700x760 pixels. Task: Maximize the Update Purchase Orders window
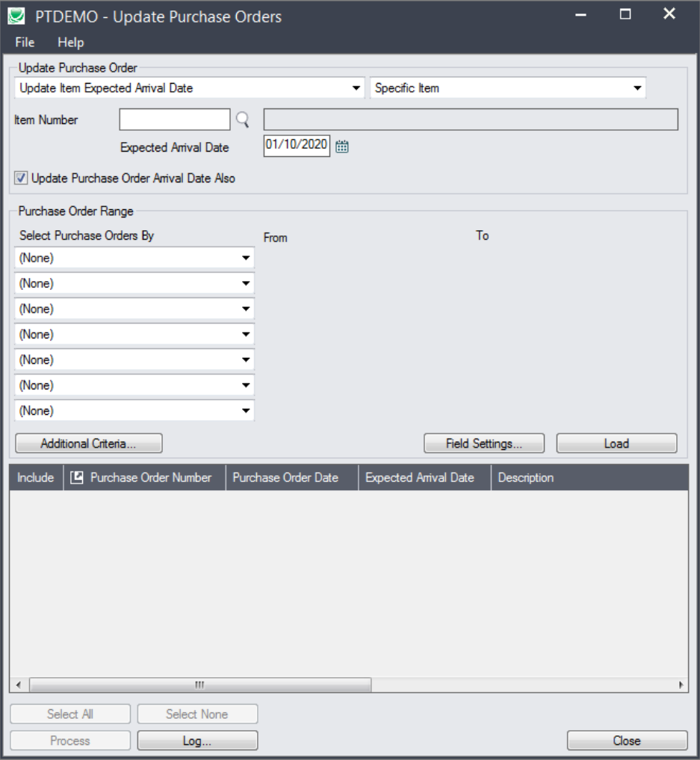625,15
